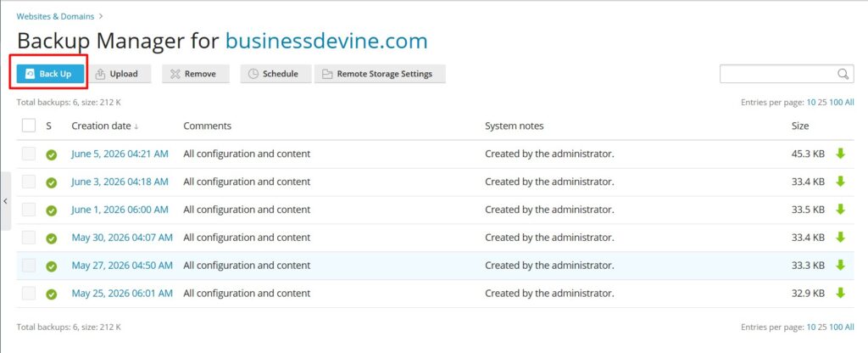
Task: Click the 33.4 KB size of June 3 backup
Action: point(808,182)
